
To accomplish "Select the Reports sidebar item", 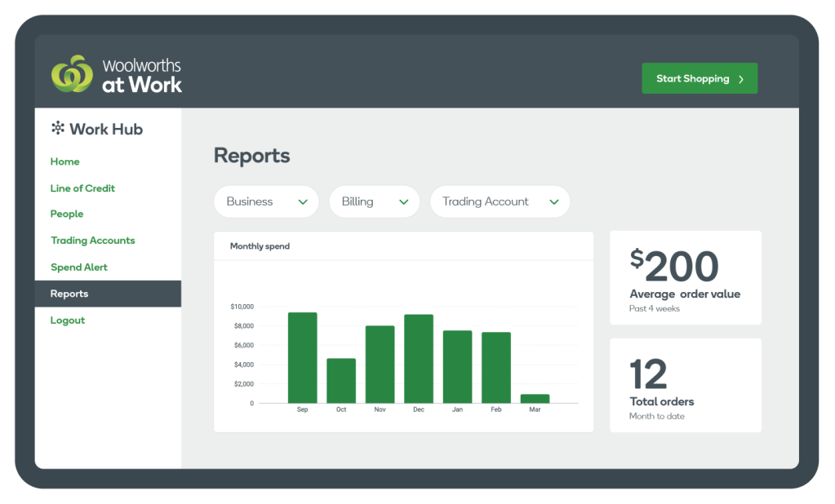I will pyautogui.click(x=108, y=294).
